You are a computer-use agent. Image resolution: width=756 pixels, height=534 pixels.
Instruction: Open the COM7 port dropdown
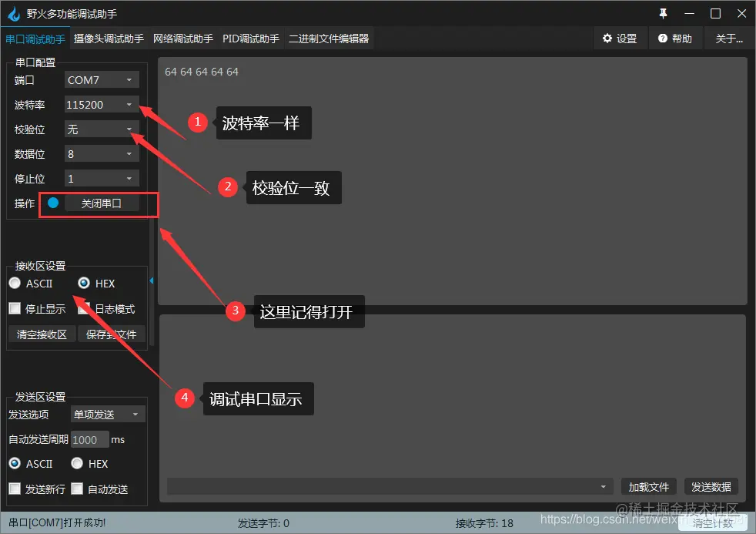coord(101,79)
